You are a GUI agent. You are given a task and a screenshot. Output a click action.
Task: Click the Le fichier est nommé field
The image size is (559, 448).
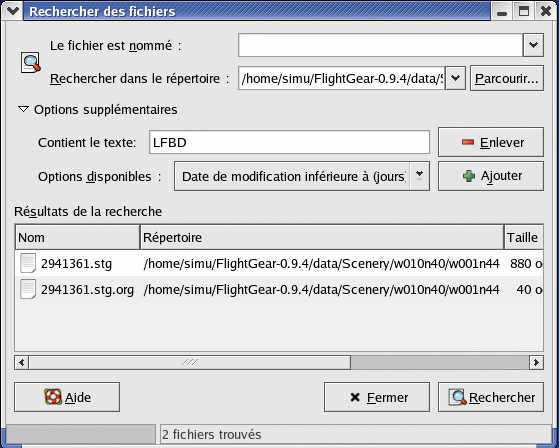click(380, 45)
